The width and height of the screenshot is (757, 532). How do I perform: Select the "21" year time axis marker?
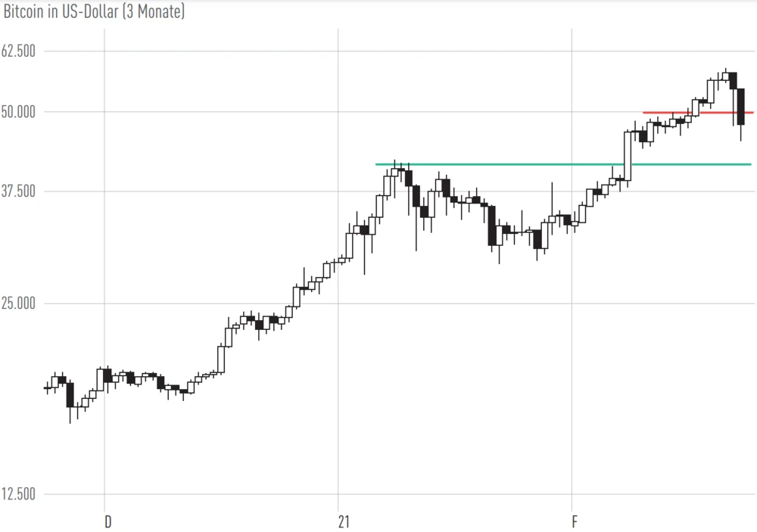tap(344, 521)
